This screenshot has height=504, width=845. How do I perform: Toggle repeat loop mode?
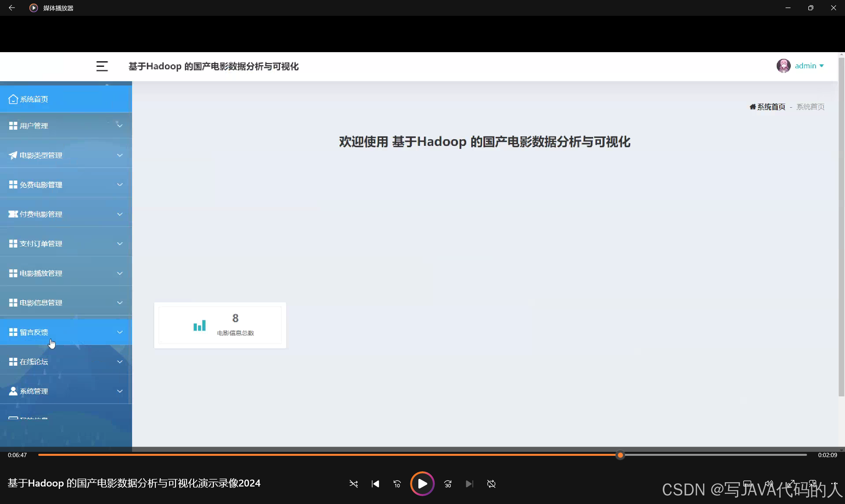(x=491, y=484)
